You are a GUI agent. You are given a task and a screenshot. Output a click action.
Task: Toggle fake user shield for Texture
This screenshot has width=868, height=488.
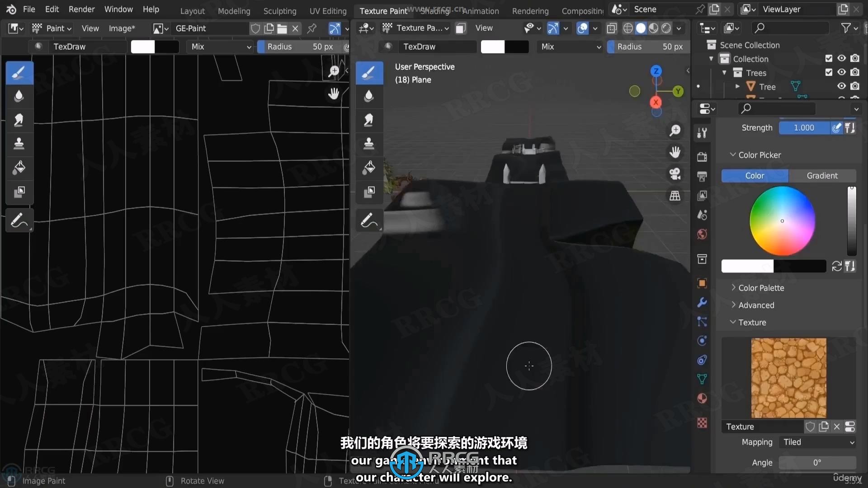click(x=810, y=427)
